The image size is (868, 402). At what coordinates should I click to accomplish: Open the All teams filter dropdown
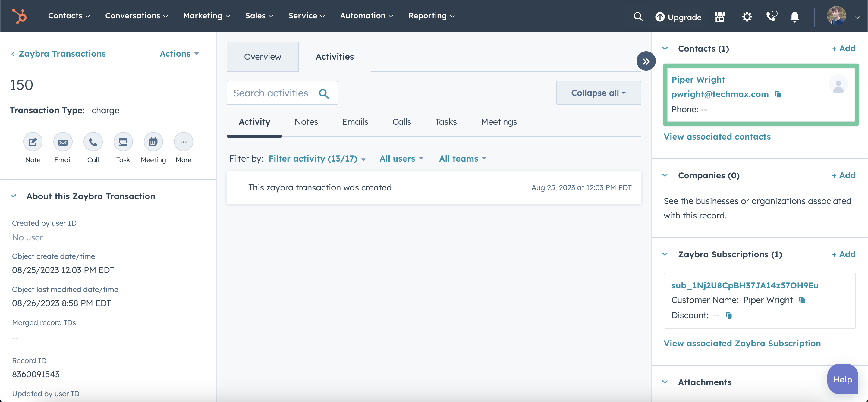462,159
